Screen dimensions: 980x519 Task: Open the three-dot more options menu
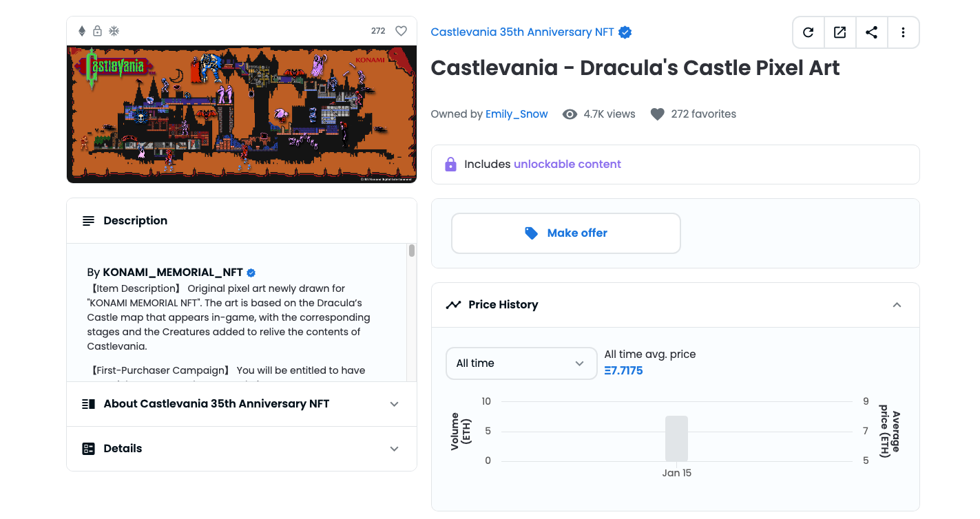(x=903, y=32)
